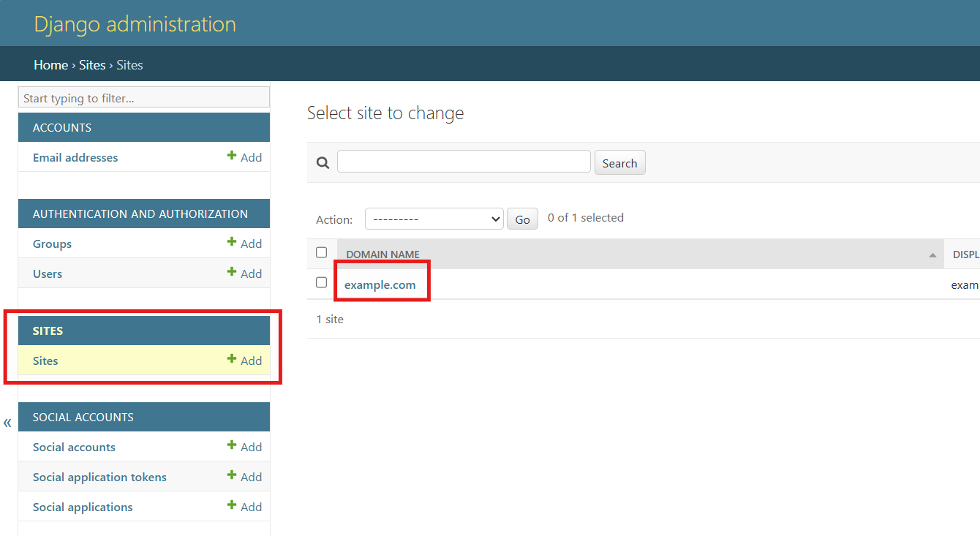Check the box beside example.com
This screenshot has height=536, width=980.
321,282
